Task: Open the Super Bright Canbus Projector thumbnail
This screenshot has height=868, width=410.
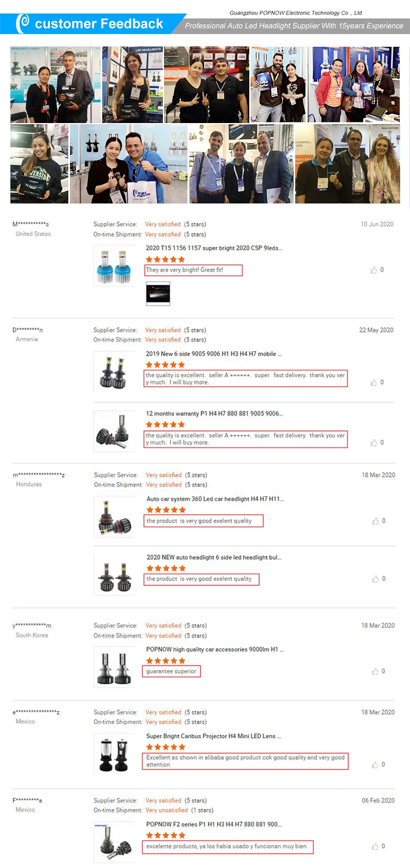Action: click(114, 754)
